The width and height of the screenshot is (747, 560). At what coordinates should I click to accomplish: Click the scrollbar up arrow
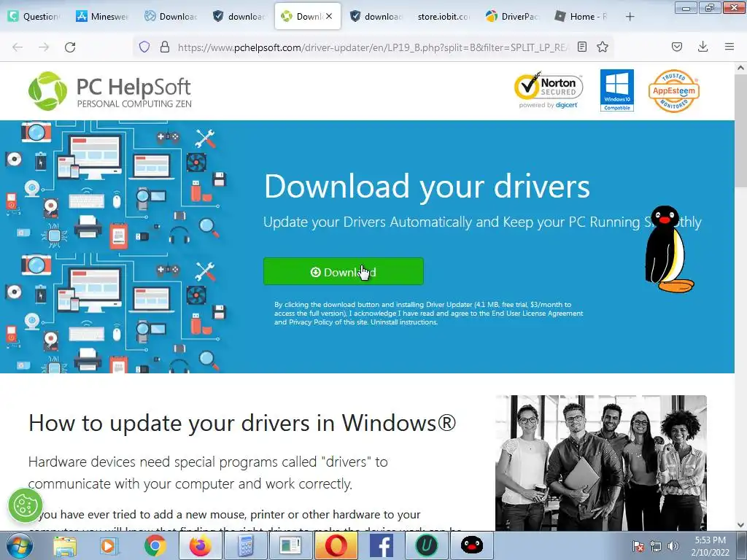(740, 68)
